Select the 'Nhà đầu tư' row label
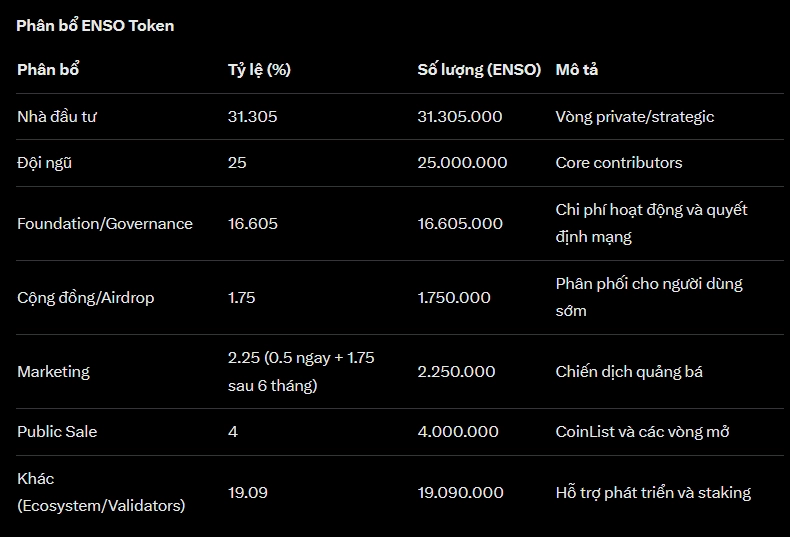Image resolution: width=790 pixels, height=537 pixels. 57,117
